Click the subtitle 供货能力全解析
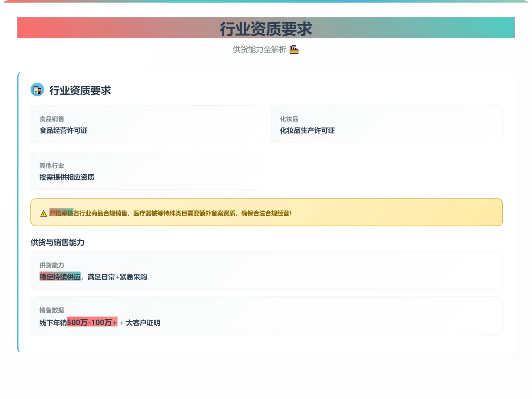 coord(259,50)
